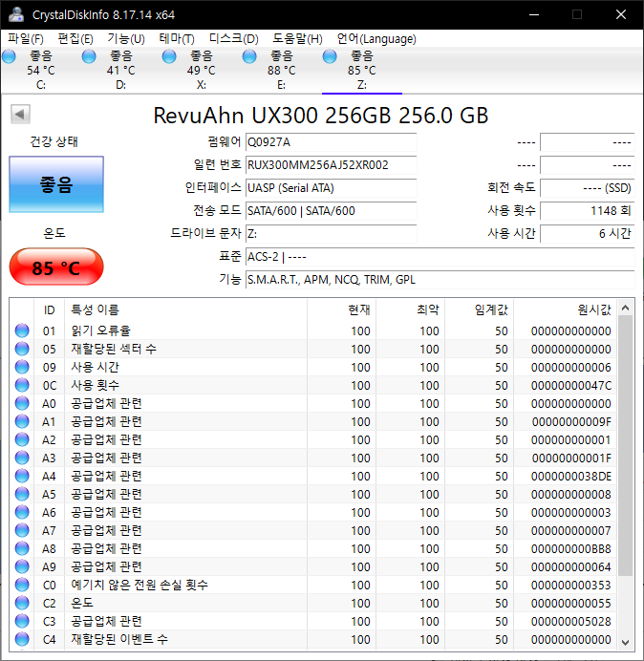The height and width of the screenshot is (661, 644).
Task: Select drive X: at 49 °C
Action: 201,70
